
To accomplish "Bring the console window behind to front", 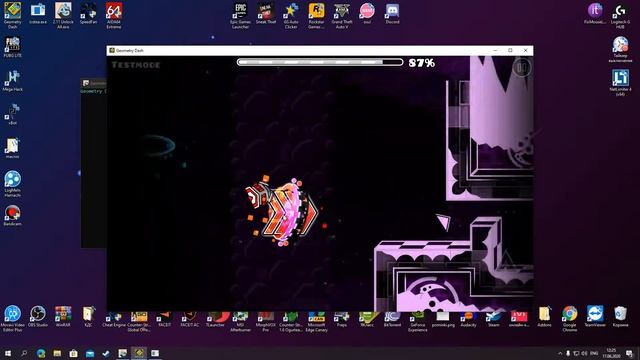I will coord(93,163).
